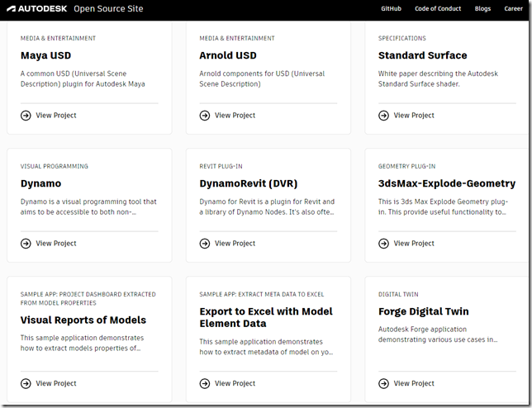The image size is (532, 408).
Task: Click extract metadata of model description
Action: pos(266,347)
